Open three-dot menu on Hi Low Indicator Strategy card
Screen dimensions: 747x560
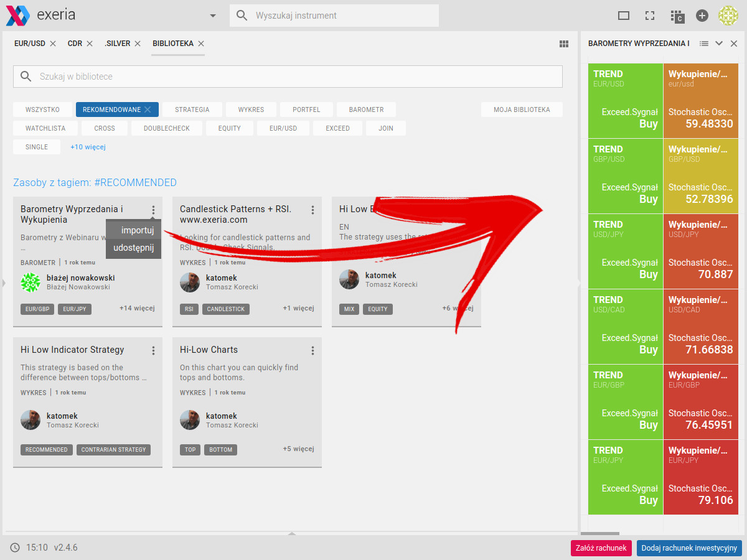[153, 351]
